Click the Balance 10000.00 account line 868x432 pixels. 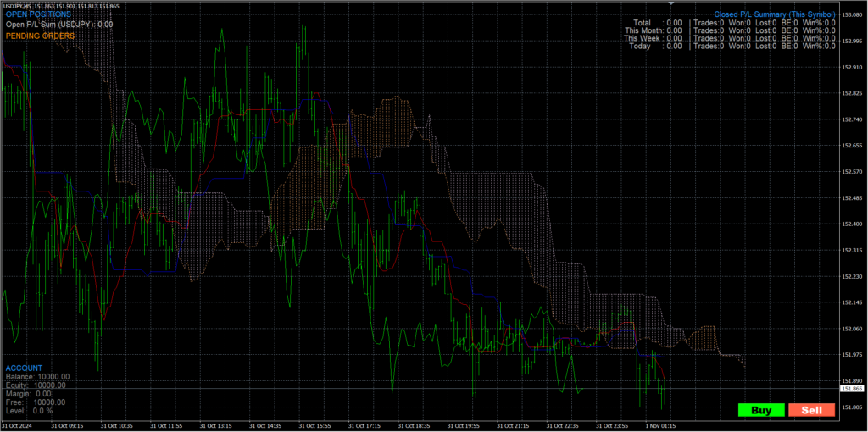tap(37, 376)
